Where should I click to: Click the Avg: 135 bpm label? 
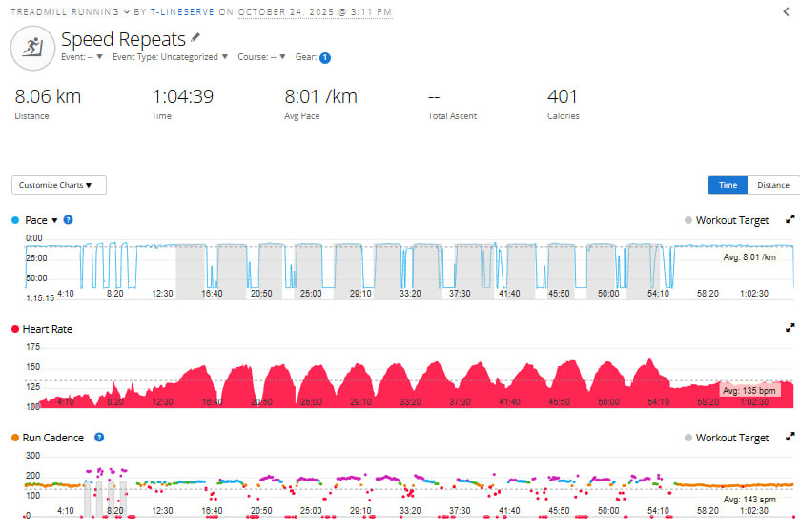(x=749, y=391)
